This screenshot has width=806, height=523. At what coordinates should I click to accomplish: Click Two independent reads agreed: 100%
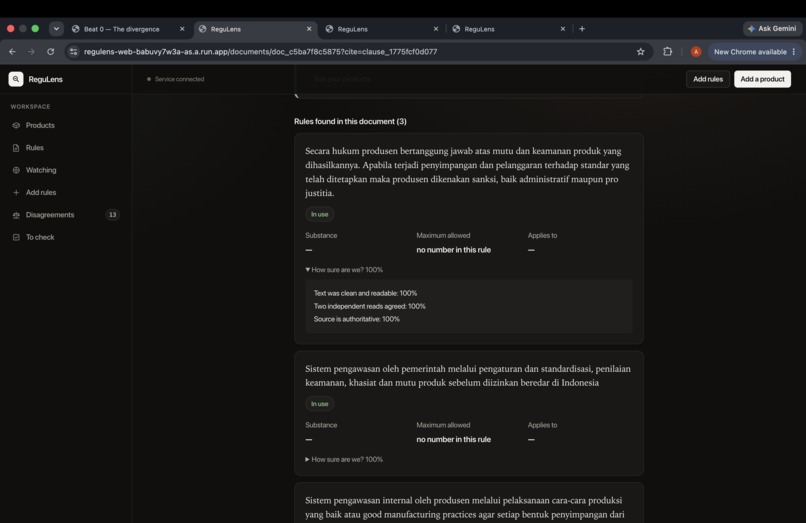click(370, 306)
